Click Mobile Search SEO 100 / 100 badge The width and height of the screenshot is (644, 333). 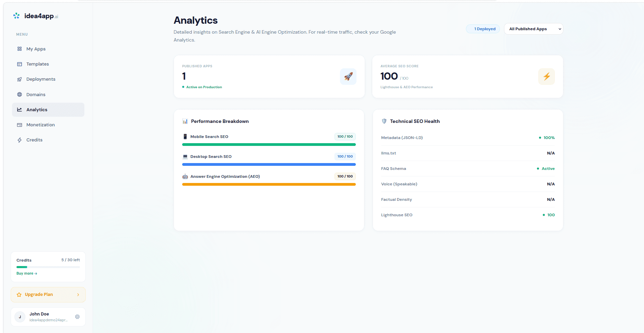tap(345, 137)
